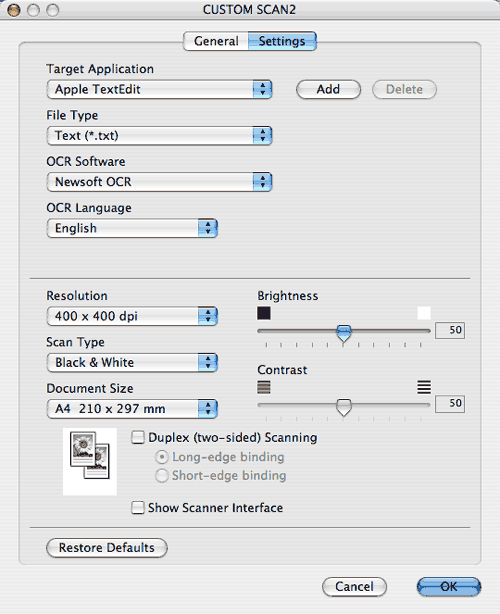
Task: Switch to the General tab
Action: pos(216,41)
